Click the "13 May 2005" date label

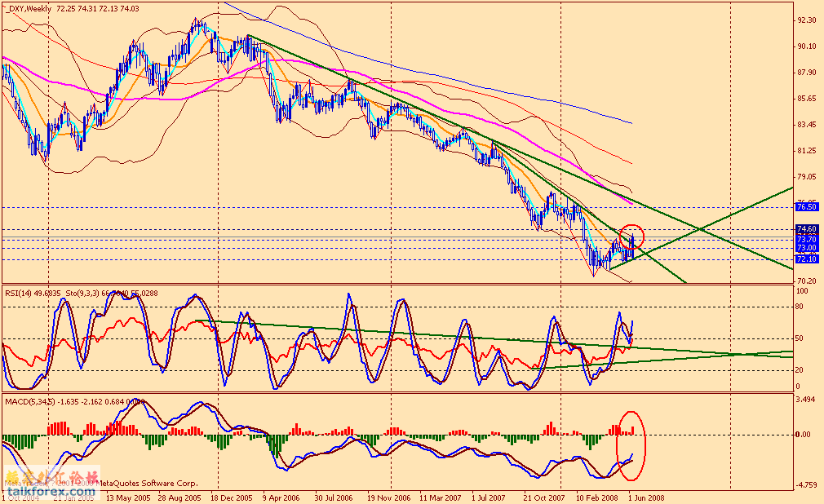(x=128, y=497)
